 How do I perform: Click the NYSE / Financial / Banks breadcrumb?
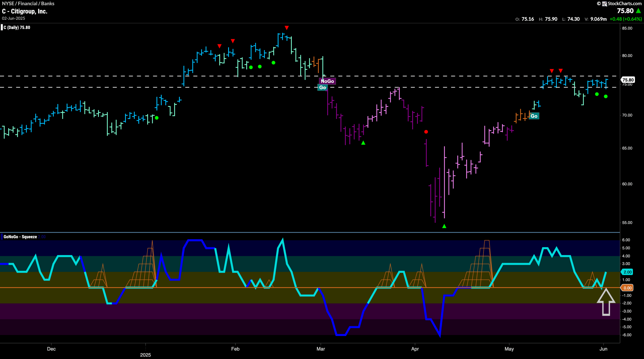point(28,4)
